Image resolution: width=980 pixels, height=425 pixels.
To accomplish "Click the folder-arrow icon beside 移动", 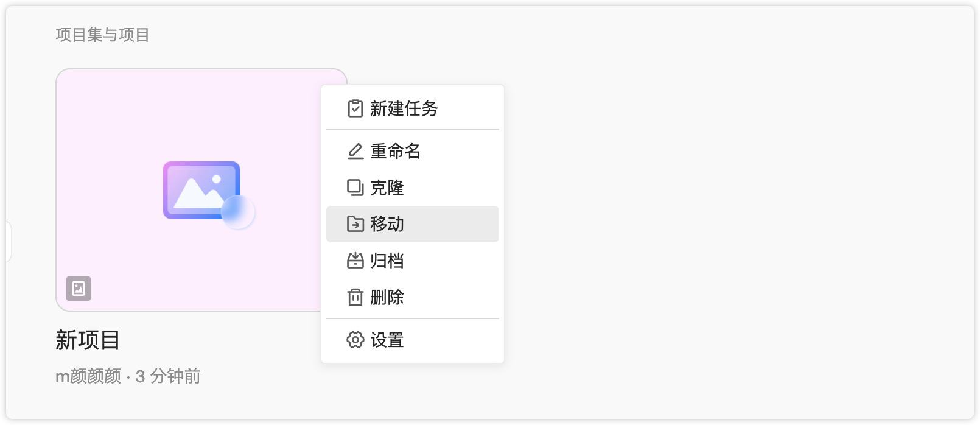I will 355,224.
